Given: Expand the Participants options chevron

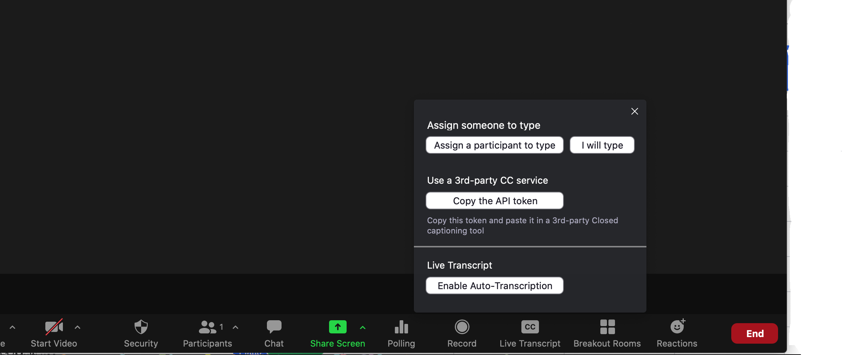Looking at the screenshot, I should (235, 328).
